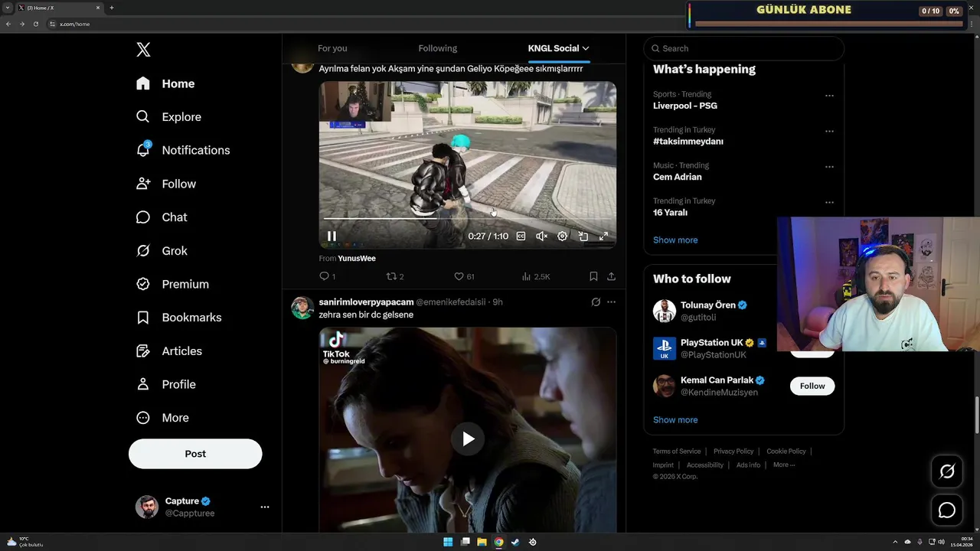Open the Follow sidebar item
The image size is (980, 551).
165,184
